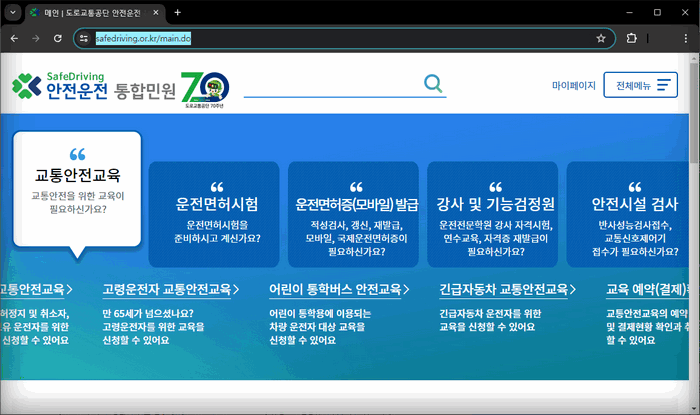Viewport: 700px width, 415px height.
Task: Open a new browser tab
Action: (x=178, y=12)
